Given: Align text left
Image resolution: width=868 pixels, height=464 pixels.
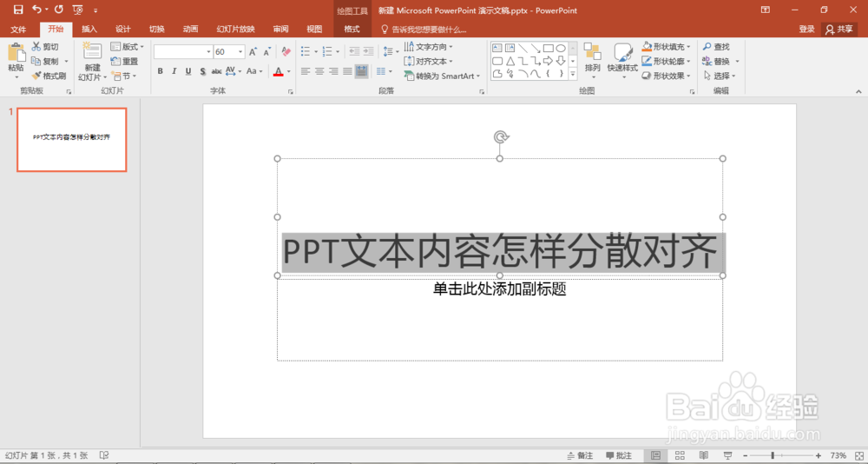Looking at the screenshot, I should tap(306, 71).
